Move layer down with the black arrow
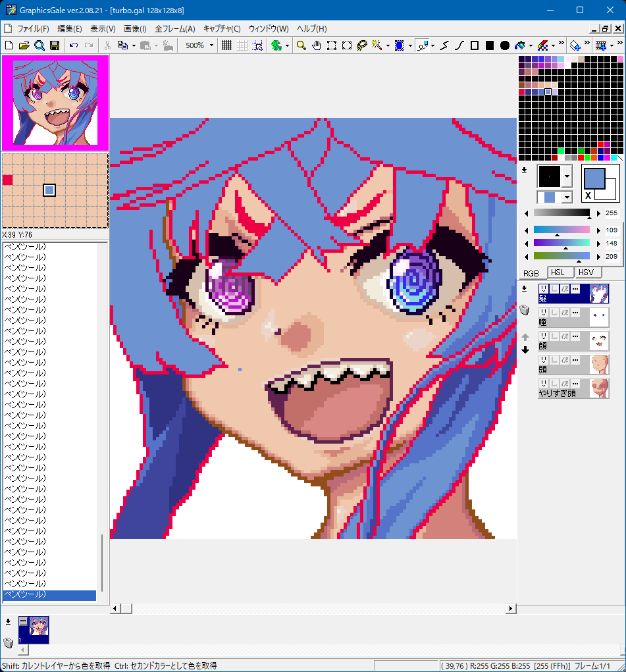The width and height of the screenshot is (626, 672). click(525, 349)
